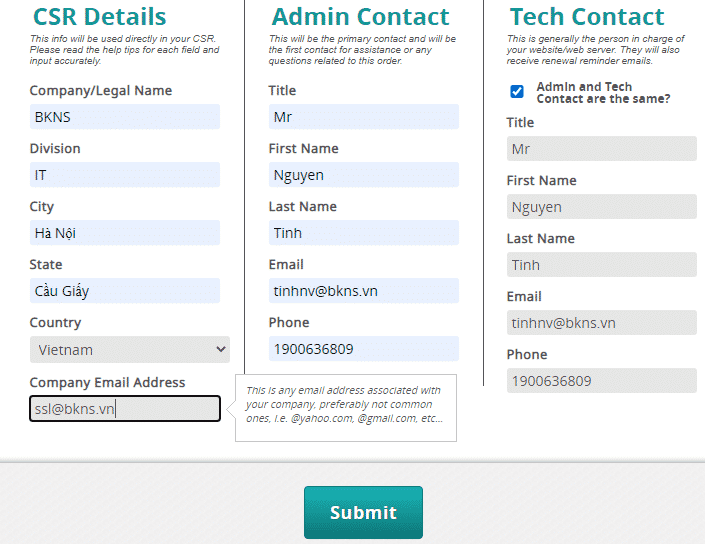
Task: Select the Admin Contact Title field
Action: click(364, 117)
